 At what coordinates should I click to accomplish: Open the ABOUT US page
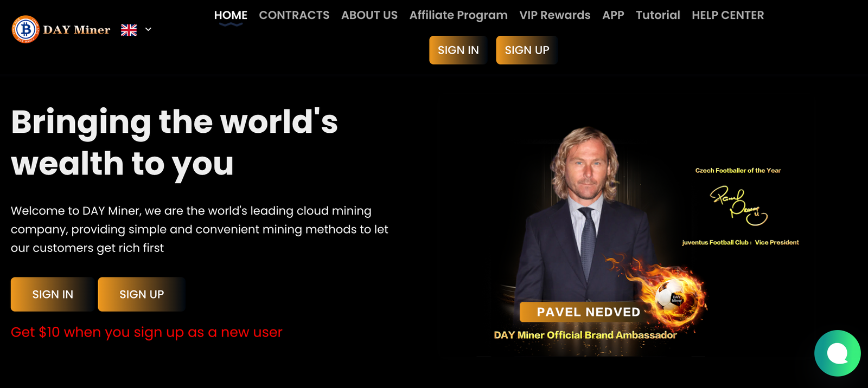tap(369, 15)
